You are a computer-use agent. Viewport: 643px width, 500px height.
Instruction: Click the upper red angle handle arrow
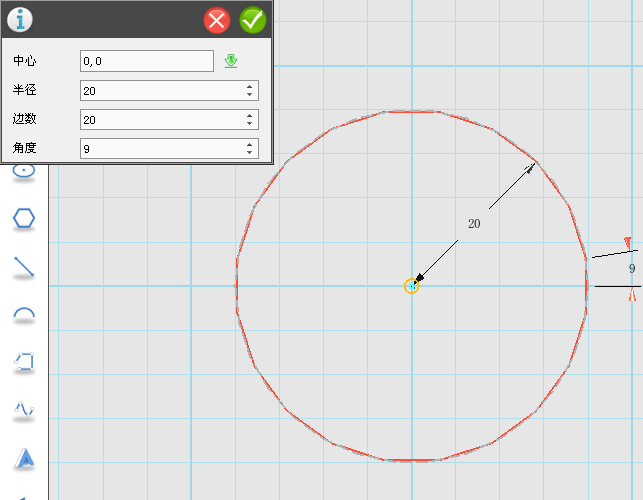628,243
